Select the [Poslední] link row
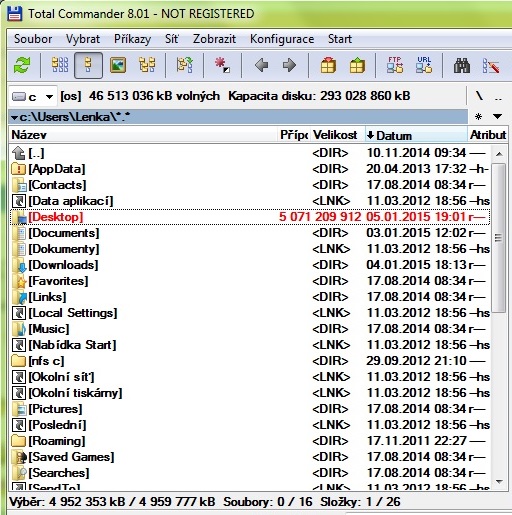The height and width of the screenshot is (515, 512). 250,425
